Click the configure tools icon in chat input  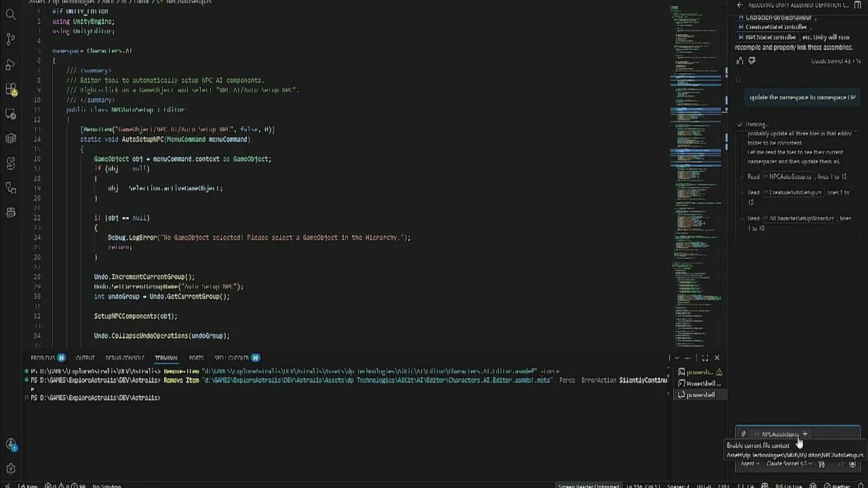coord(821,464)
